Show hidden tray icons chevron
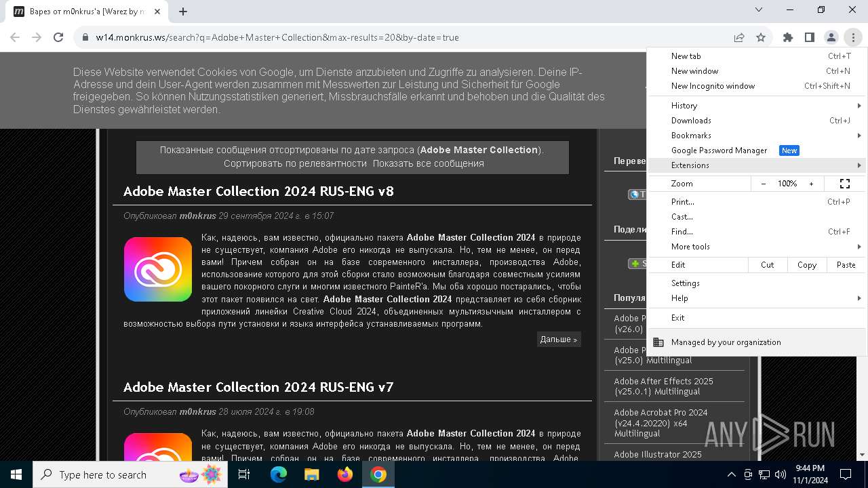This screenshot has width=868, height=488. 731,474
